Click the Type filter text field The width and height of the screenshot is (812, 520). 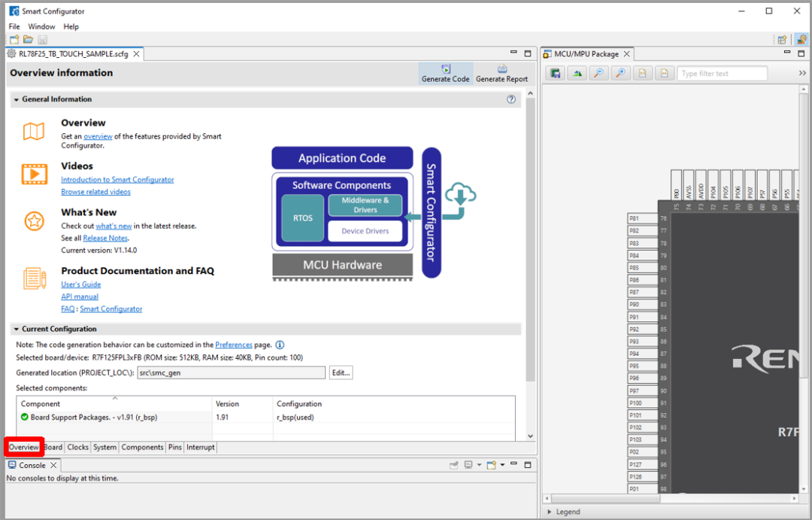[x=722, y=74]
